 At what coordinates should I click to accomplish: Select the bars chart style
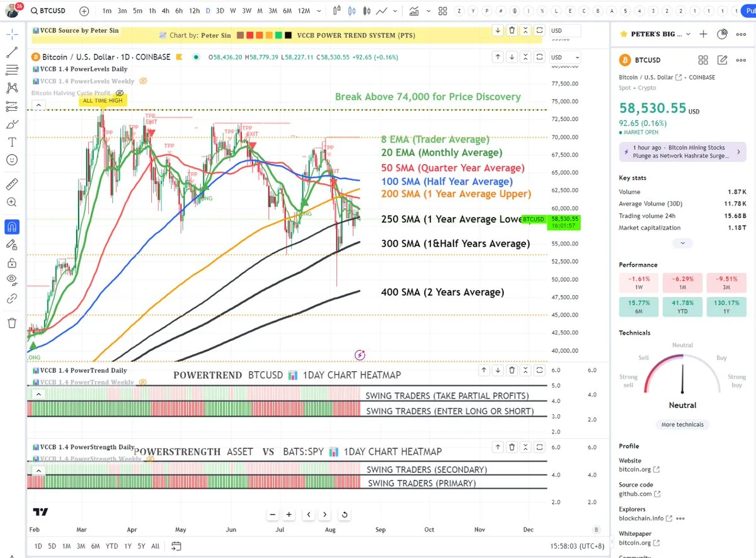[337, 11]
